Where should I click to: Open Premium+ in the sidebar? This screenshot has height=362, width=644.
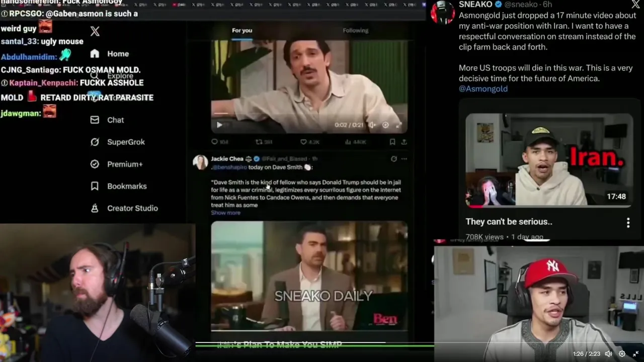pyautogui.click(x=116, y=164)
